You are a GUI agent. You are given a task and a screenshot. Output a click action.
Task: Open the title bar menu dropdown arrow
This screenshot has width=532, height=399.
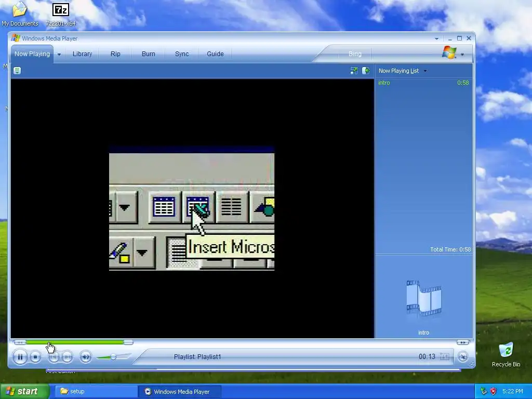pos(436,38)
